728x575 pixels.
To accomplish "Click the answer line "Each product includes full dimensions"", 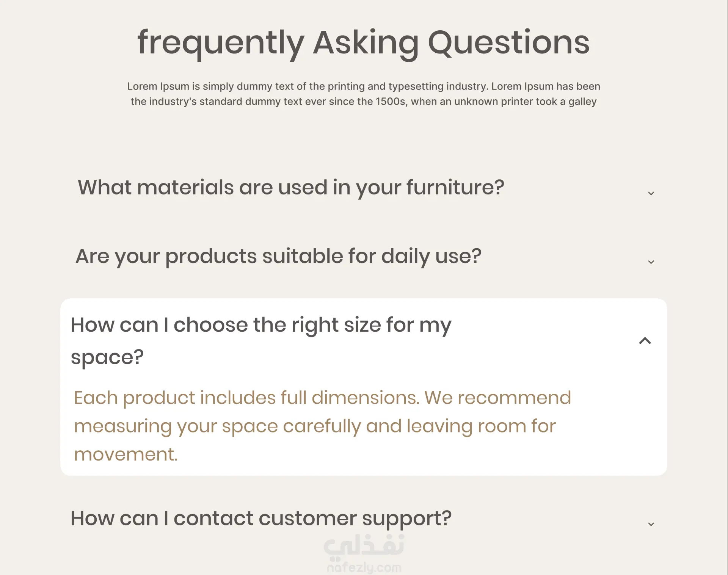I will [322, 398].
